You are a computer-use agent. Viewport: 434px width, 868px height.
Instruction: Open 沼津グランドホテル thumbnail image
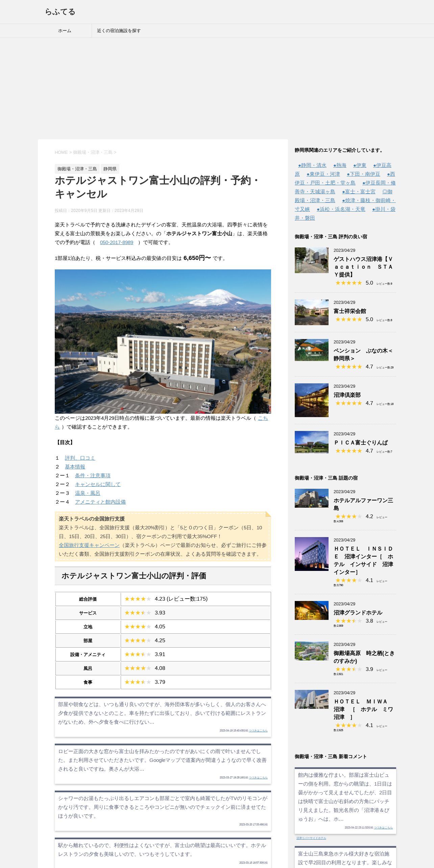(x=312, y=610)
